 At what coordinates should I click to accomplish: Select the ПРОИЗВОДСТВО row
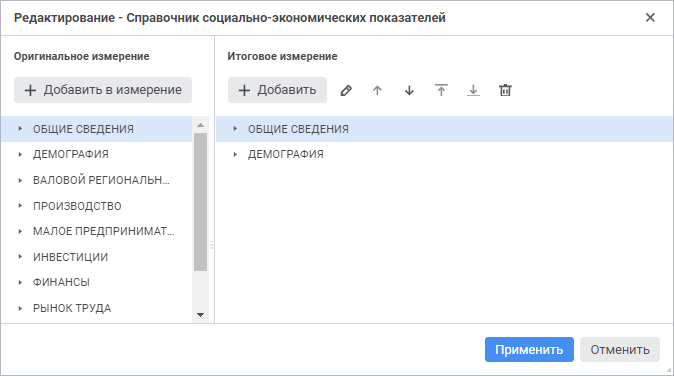[x=96, y=206]
